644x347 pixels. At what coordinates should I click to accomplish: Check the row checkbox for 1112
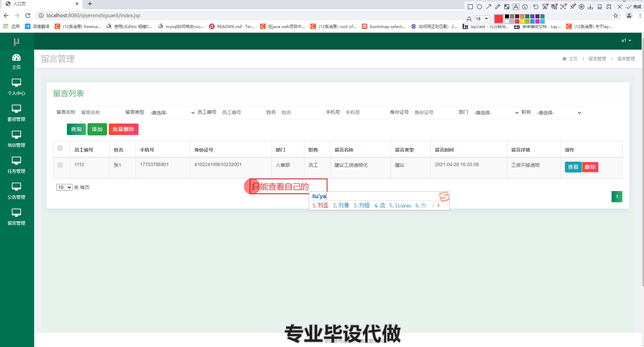60,165
